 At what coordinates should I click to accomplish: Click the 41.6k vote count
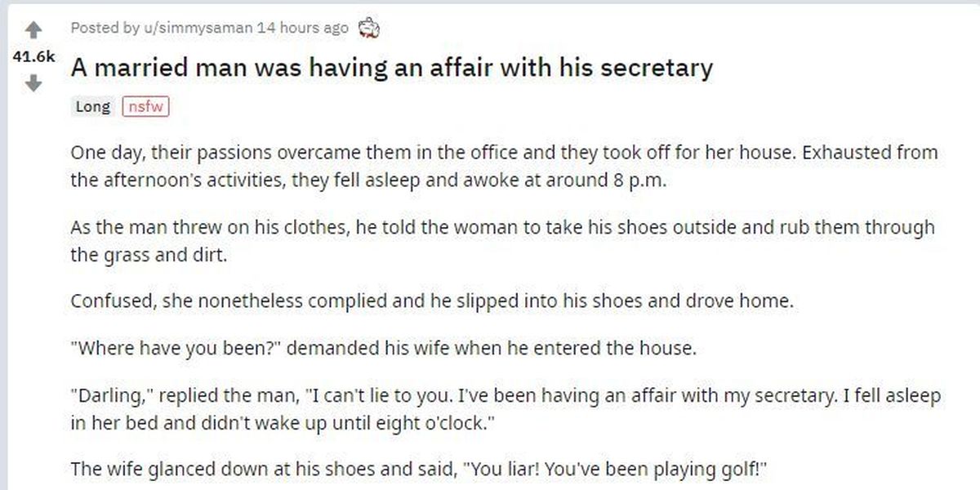[33, 56]
